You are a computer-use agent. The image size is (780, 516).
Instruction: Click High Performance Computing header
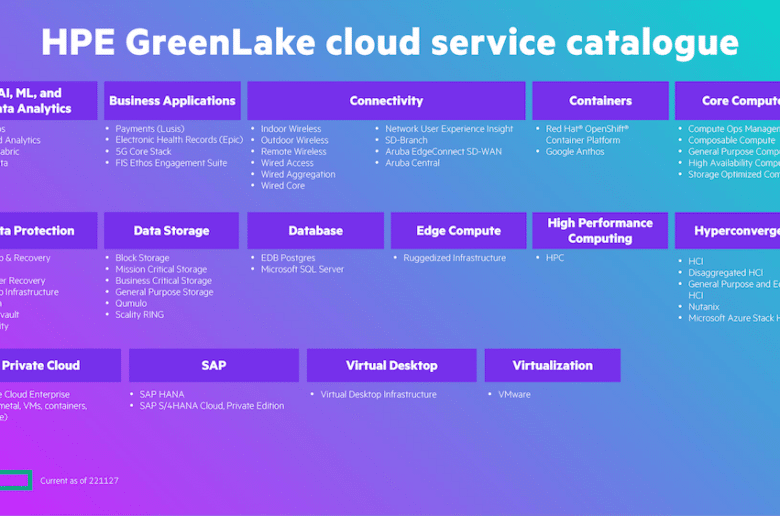pyautogui.click(x=600, y=230)
